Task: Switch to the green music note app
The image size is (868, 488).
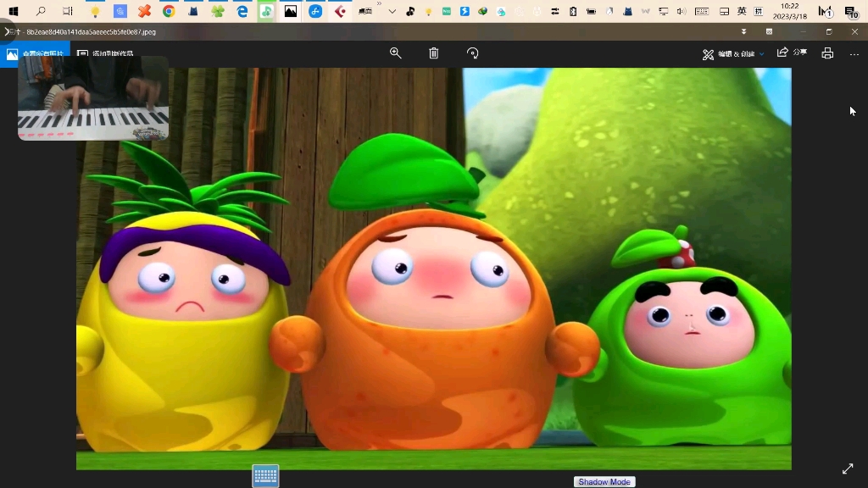Action: tap(266, 11)
